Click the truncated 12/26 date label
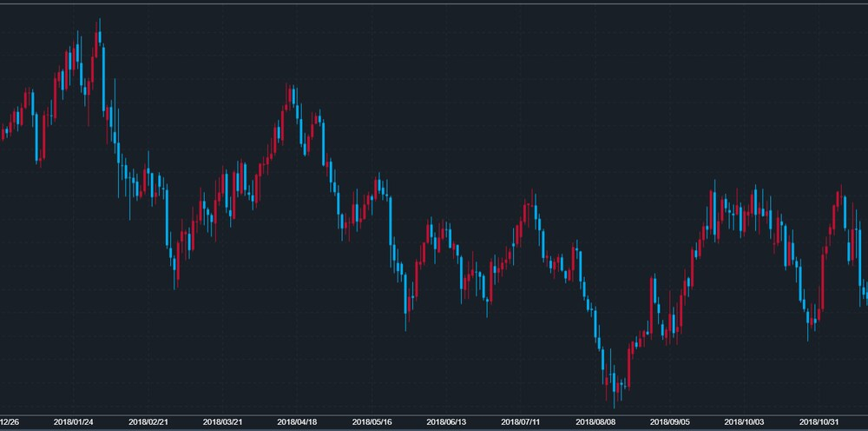Image resolution: width=868 pixels, height=431 pixels. pos(9,421)
